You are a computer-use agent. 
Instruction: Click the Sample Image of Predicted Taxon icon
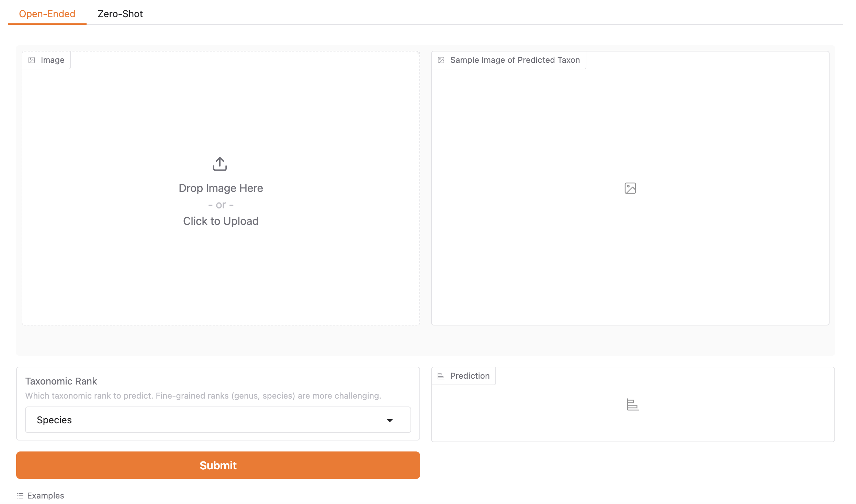coord(441,60)
